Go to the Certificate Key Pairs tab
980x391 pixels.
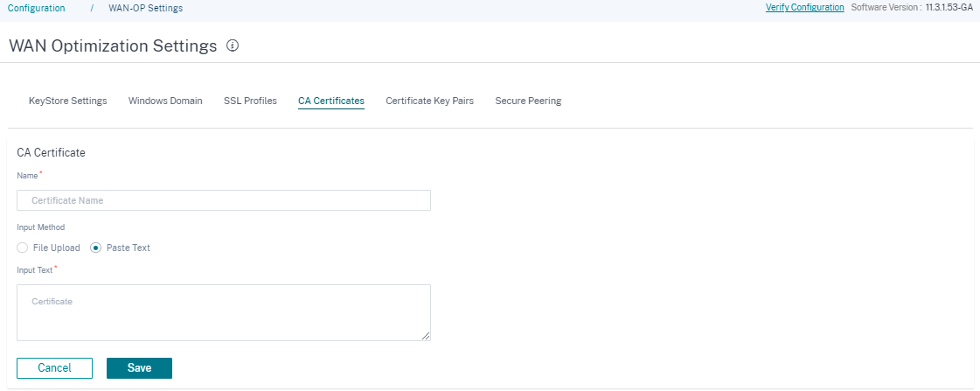[429, 101]
